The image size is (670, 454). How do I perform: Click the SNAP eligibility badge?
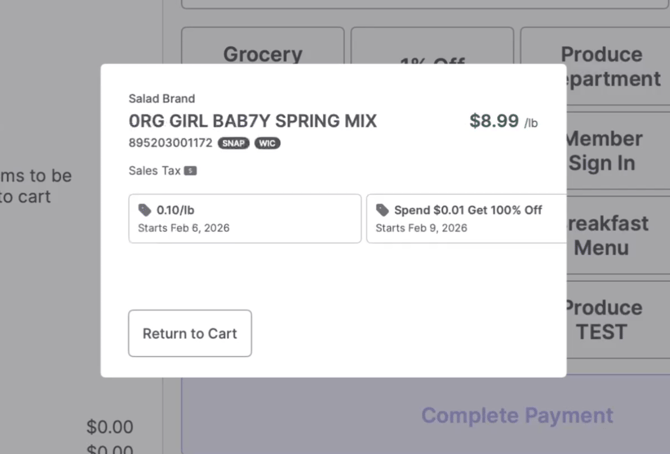coord(234,143)
